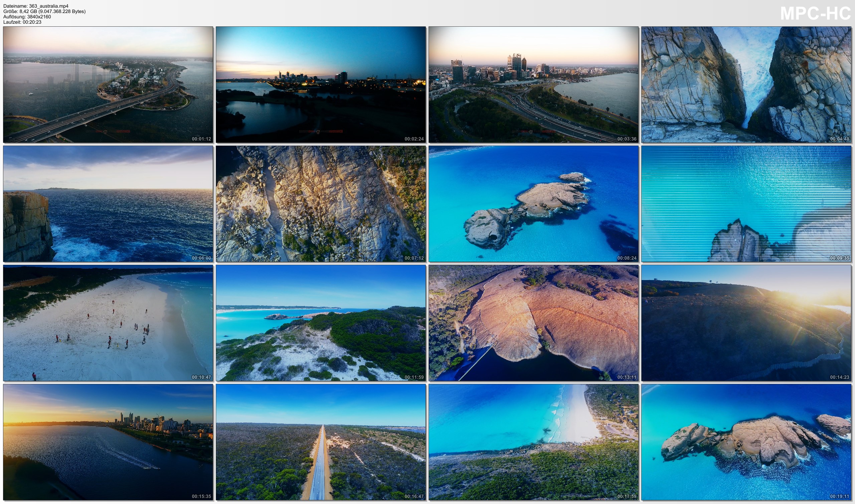Select the thumbnail stamped 00:09:35
This screenshot has height=504, width=855.
click(746, 204)
